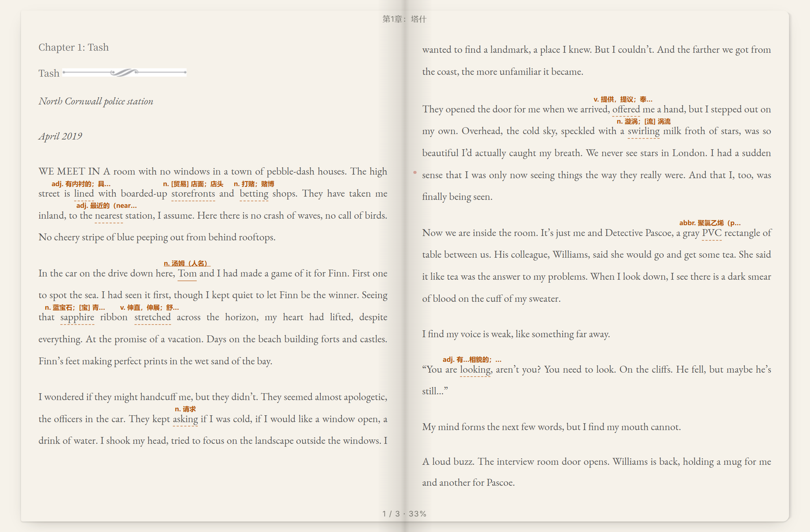Click the annotated word 'asking'
This screenshot has width=810, height=532.
(x=185, y=419)
